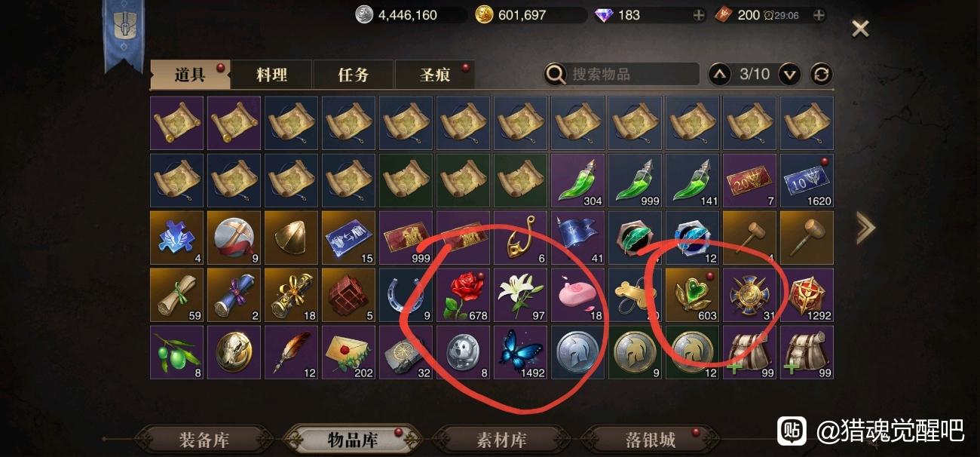Viewport: 980px width, 457px height.
Task: Select the sealed envelope item (202)
Action: 348,352
